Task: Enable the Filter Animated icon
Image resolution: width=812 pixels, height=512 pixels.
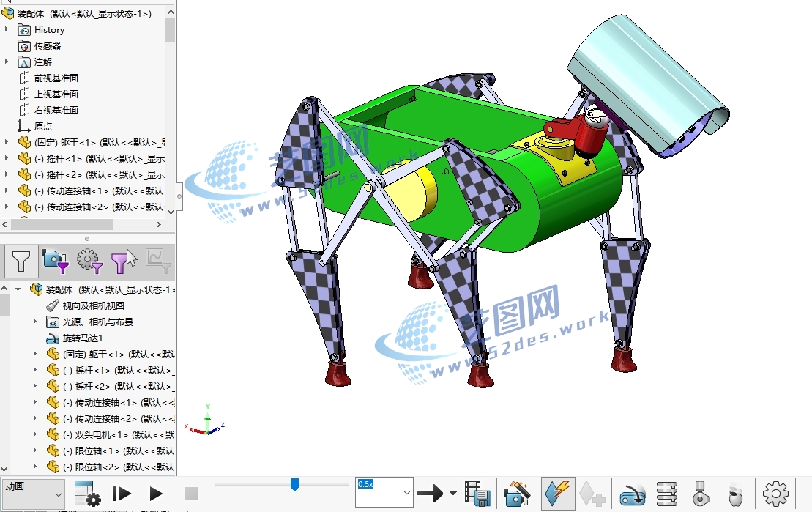Action: (x=56, y=261)
